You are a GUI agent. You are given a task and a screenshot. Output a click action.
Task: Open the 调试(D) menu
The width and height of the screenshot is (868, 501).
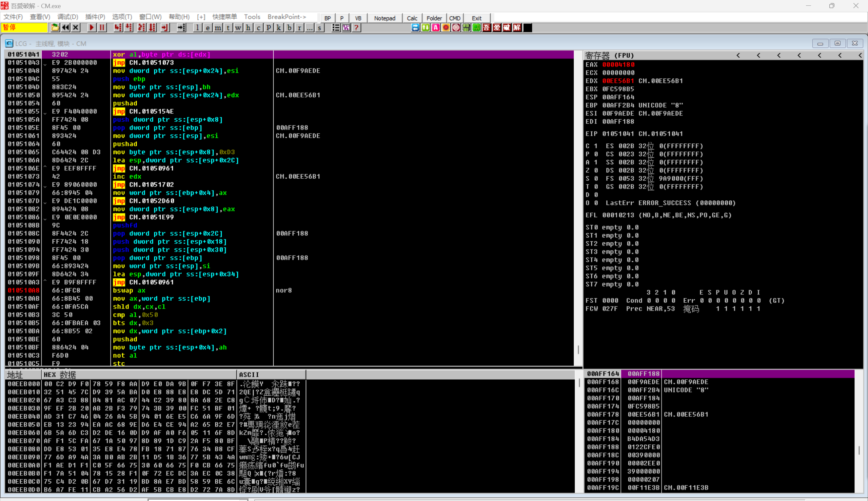coord(67,17)
